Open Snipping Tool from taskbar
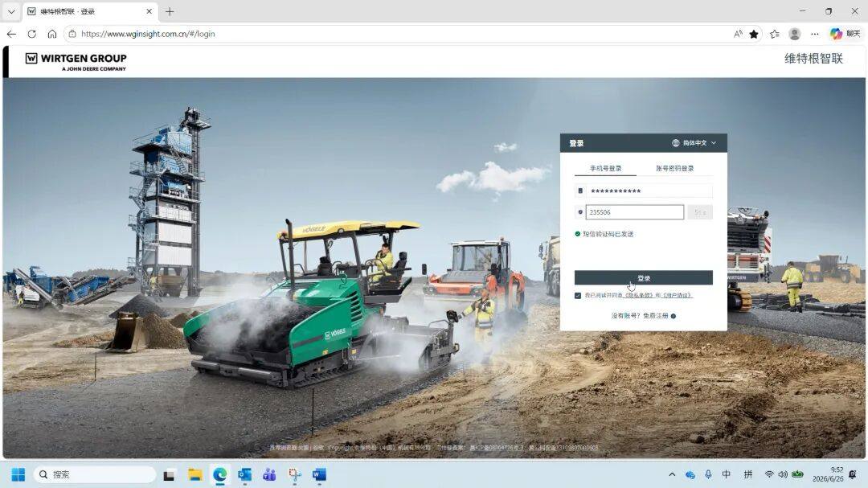The width and height of the screenshot is (868, 488). (294, 474)
